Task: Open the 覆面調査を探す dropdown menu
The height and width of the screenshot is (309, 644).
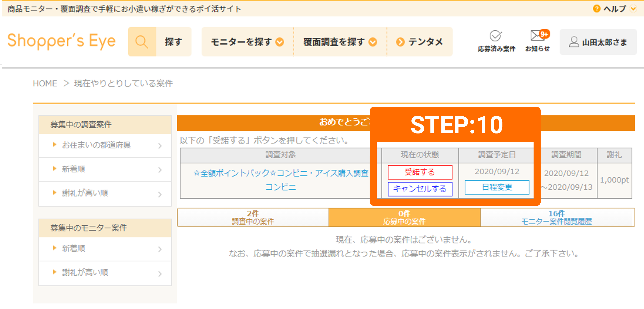Action: click(340, 42)
